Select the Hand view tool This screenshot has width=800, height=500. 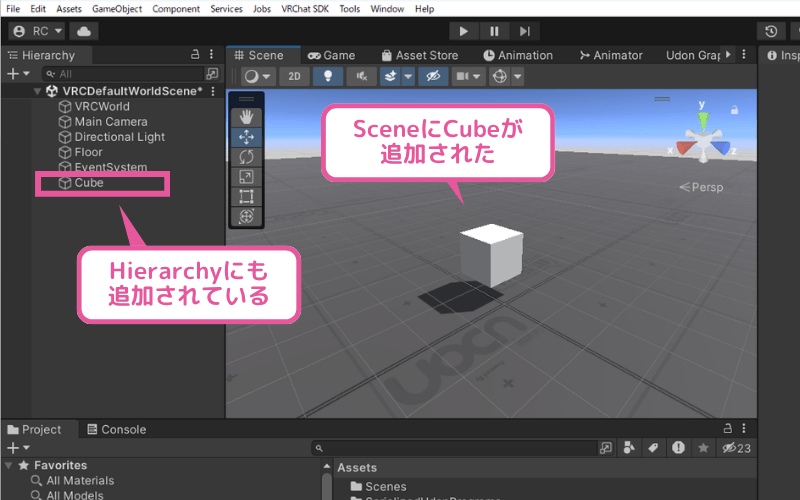pos(246,117)
